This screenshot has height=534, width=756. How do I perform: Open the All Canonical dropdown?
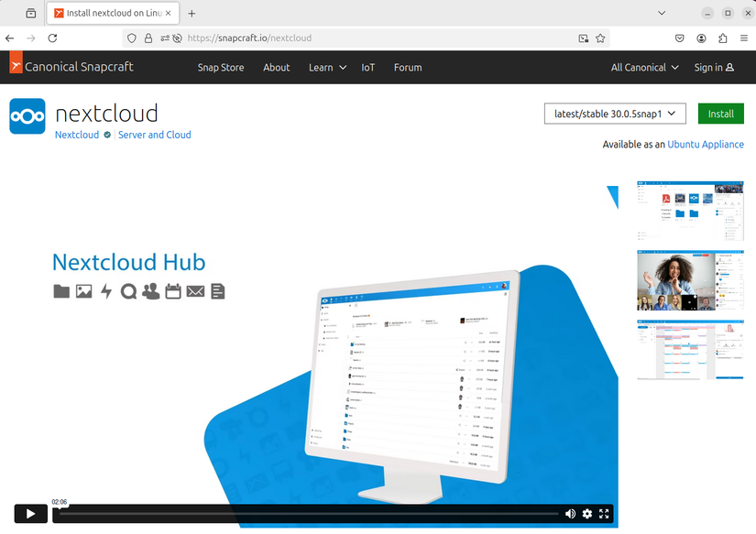tap(643, 67)
